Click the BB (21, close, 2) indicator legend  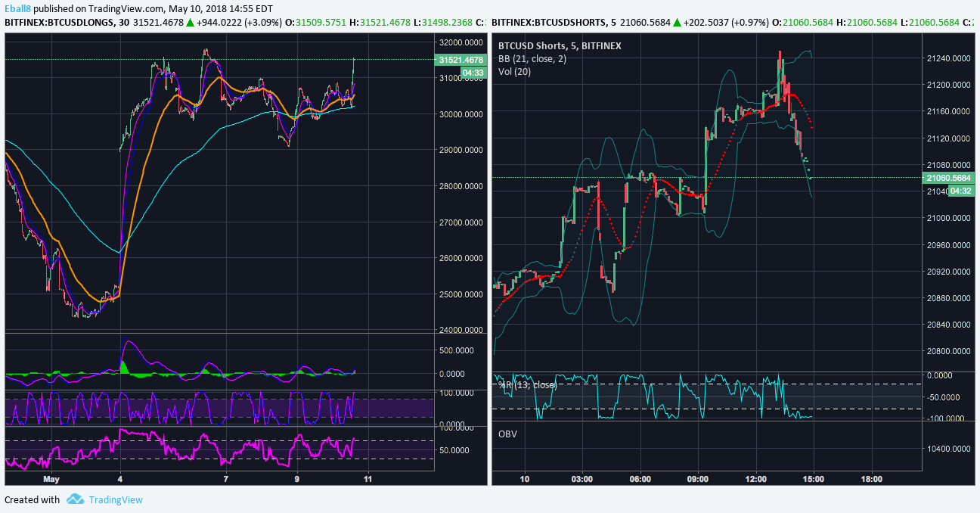[x=532, y=59]
